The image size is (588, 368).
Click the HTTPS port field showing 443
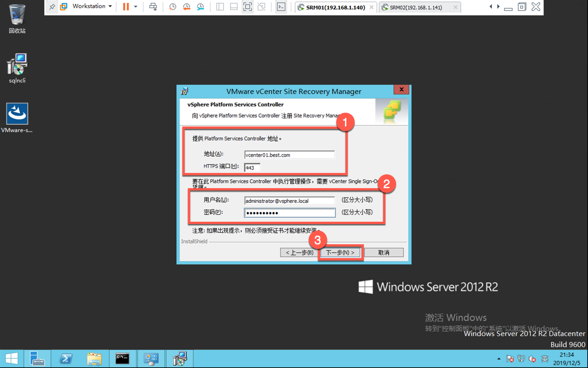[x=252, y=168]
